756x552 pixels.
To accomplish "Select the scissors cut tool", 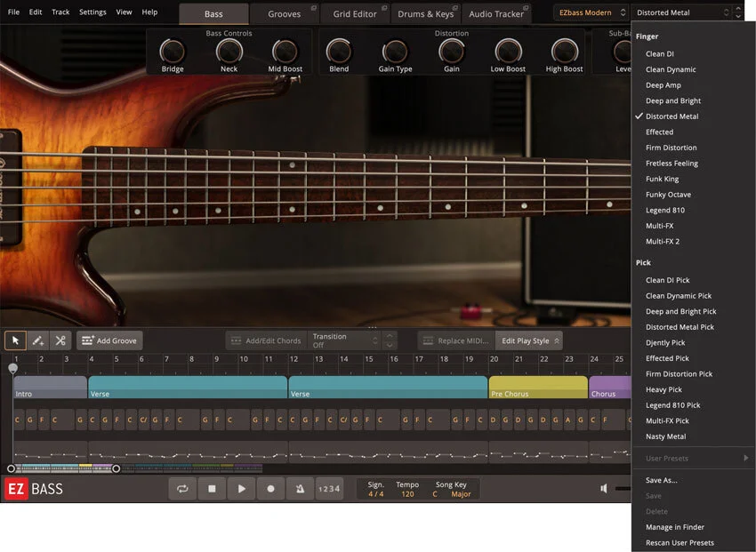I will (x=60, y=340).
